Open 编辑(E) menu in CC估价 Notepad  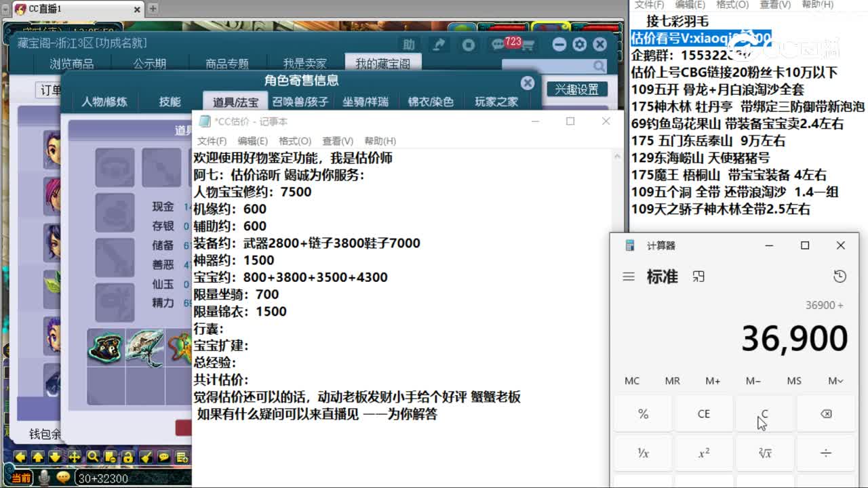(252, 141)
